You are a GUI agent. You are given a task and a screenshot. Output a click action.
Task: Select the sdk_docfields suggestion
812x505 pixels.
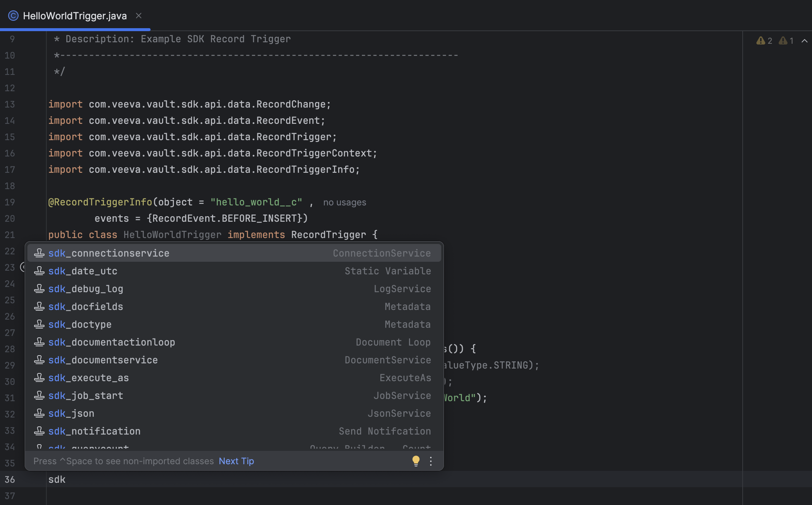(234, 307)
